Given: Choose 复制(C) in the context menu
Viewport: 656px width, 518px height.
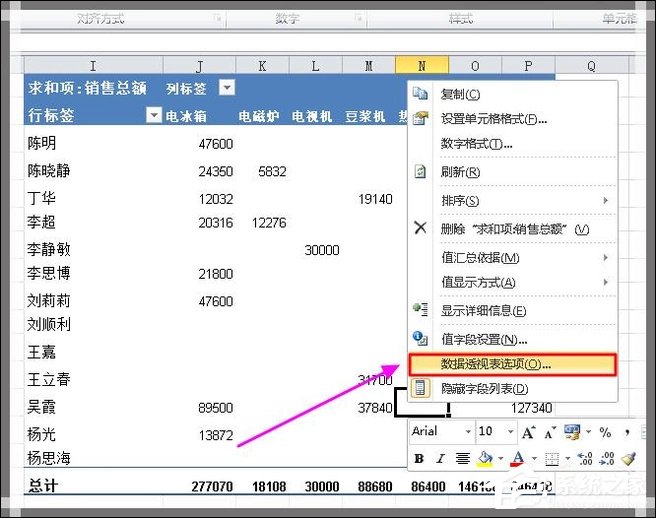Looking at the screenshot, I should coord(460,94).
